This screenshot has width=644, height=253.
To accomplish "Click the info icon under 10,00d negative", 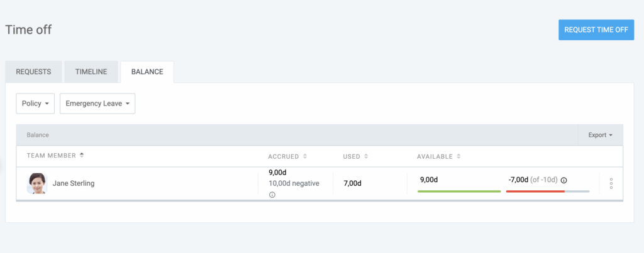I will (272, 195).
